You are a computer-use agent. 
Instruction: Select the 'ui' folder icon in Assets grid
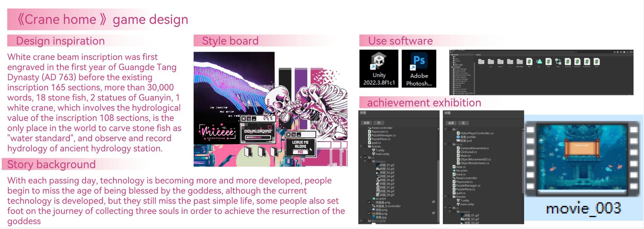510,61
